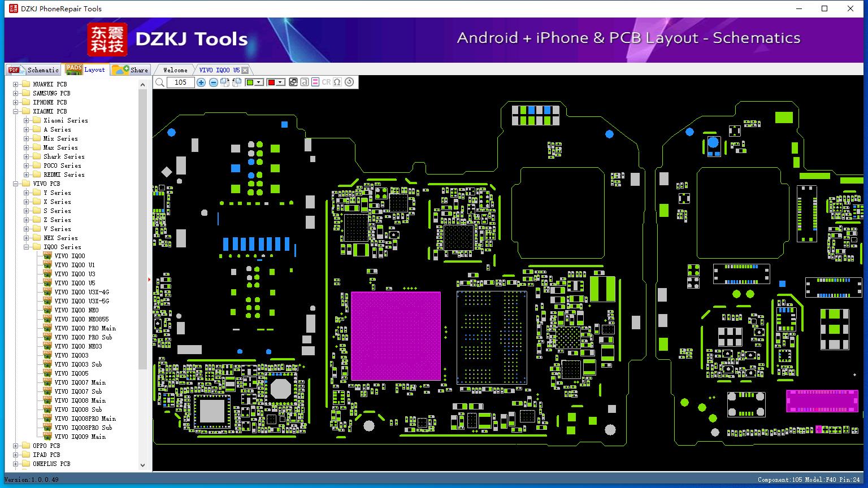Click the file icon beside VIVO IQOO U1
868x488 pixels.
(47, 265)
